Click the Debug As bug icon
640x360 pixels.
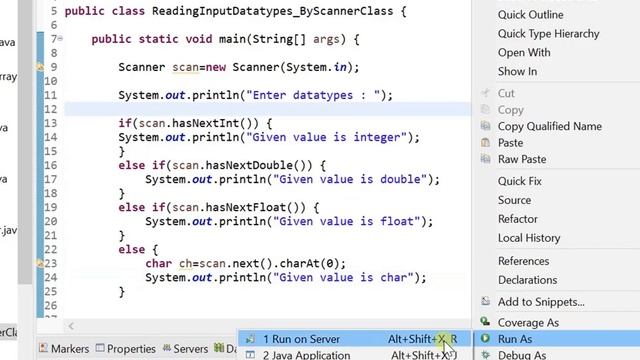[485, 355]
